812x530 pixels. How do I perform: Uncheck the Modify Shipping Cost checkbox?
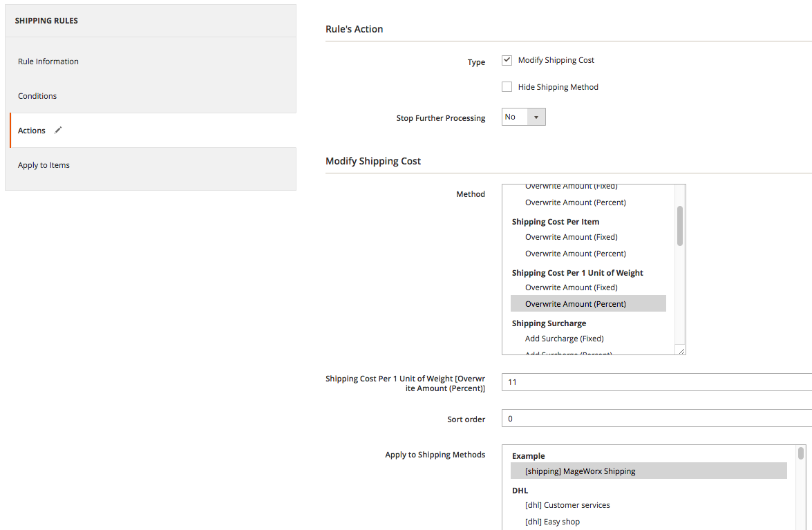507,60
